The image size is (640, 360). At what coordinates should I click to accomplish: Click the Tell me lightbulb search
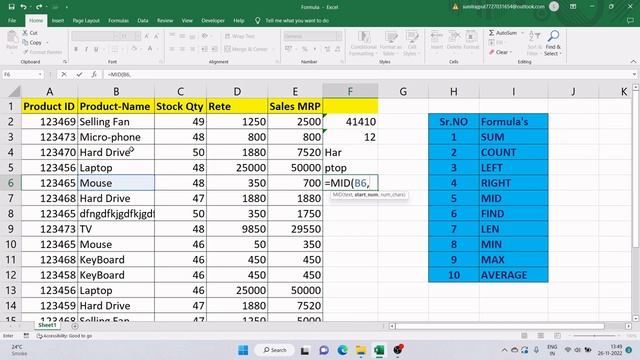tap(293, 20)
